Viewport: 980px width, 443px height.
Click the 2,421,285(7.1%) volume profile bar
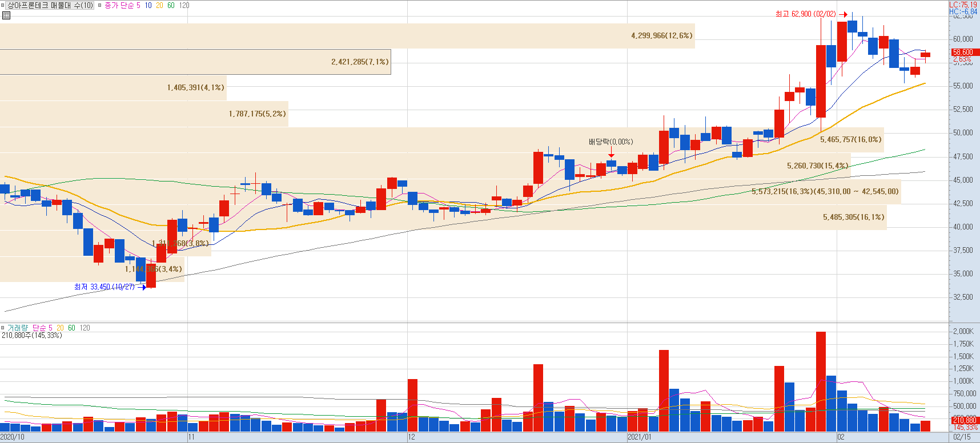click(x=195, y=62)
